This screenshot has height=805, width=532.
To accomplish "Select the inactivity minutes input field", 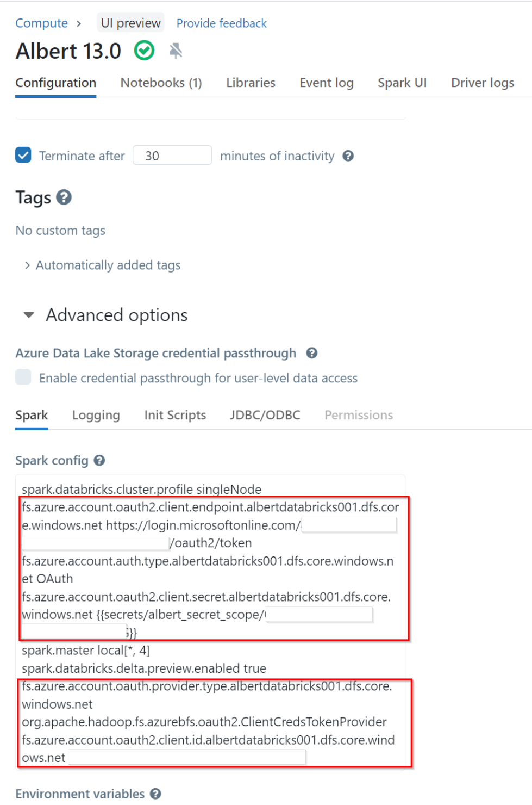I will pyautogui.click(x=172, y=155).
